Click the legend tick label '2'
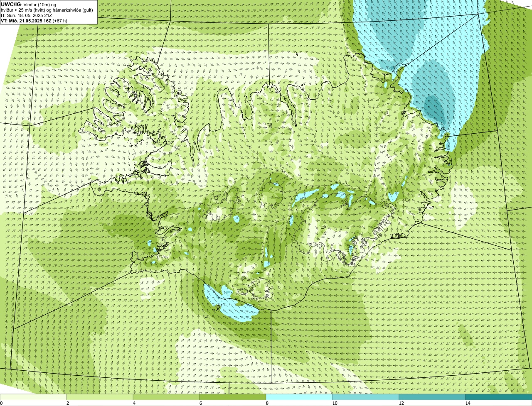 [x=67, y=403]
